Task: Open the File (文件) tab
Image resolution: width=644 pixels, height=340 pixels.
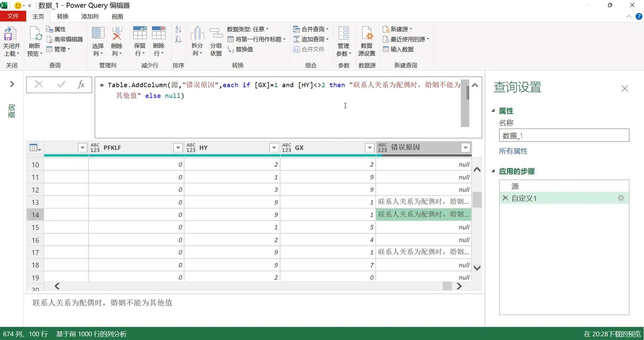Action: click(x=13, y=16)
